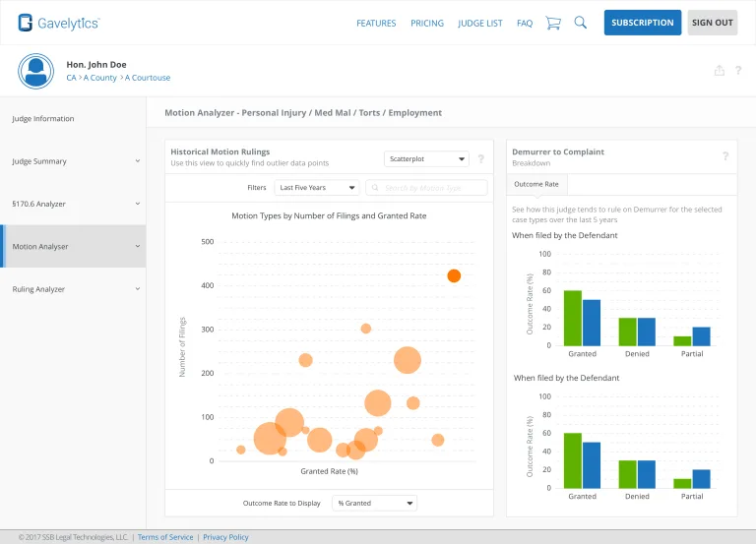Click the Search by Motion Type field
Screen dimensions: 756x544
pos(426,187)
